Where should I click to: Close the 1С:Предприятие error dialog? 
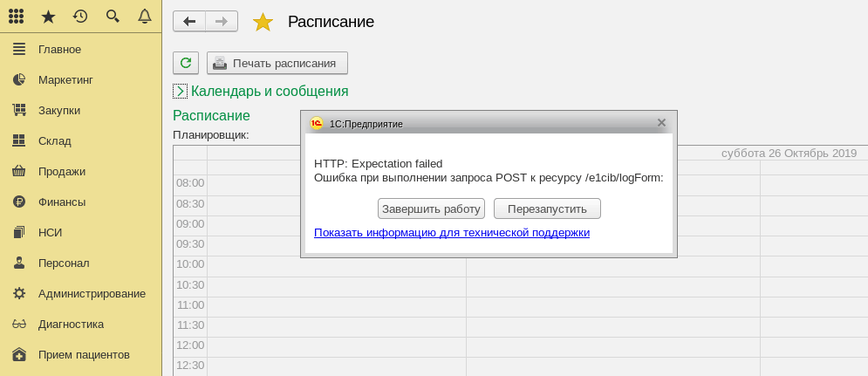coord(661,123)
